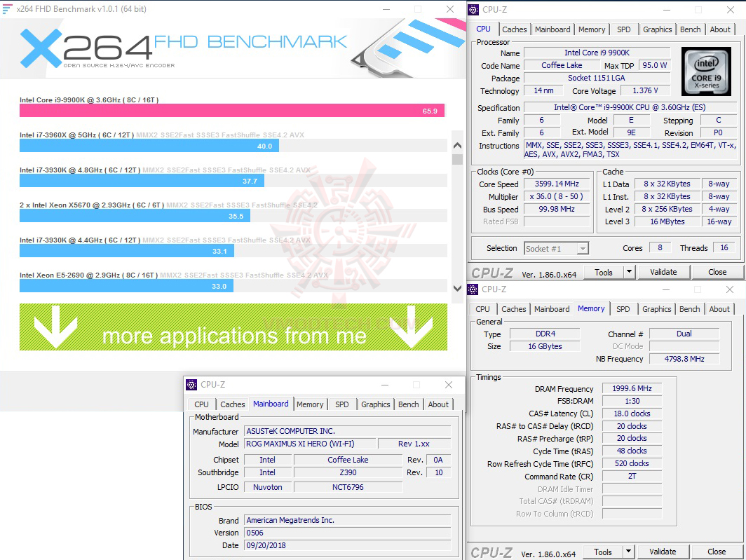Image resolution: width=746 pixels, height=560 pixels.
Task: Click the Tools button in the Memory window
Action: (x=603, y=552)
